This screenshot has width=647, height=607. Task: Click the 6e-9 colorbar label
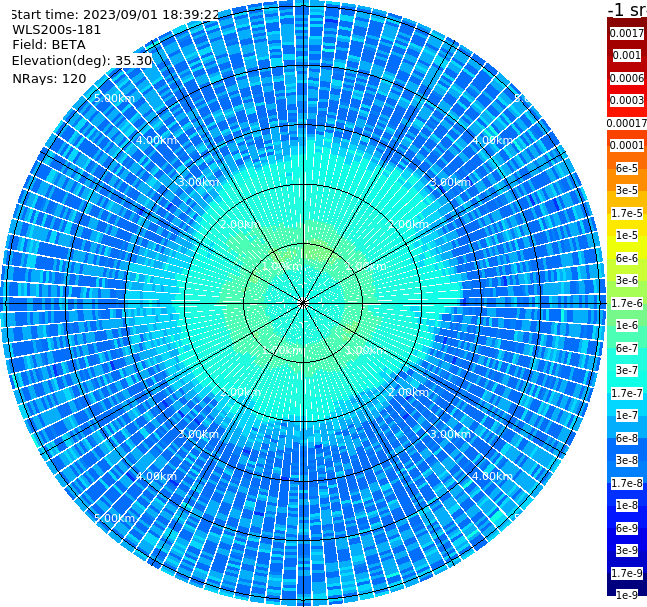pos(627,528)
